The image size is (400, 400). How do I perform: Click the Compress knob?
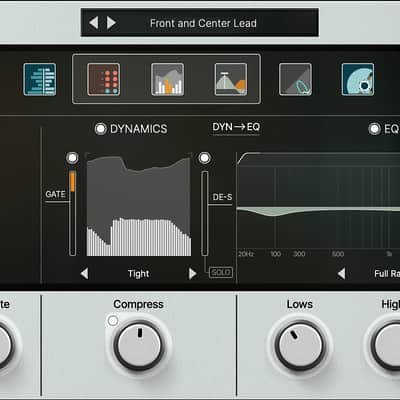pyautogui.click(x=139, y=345)
